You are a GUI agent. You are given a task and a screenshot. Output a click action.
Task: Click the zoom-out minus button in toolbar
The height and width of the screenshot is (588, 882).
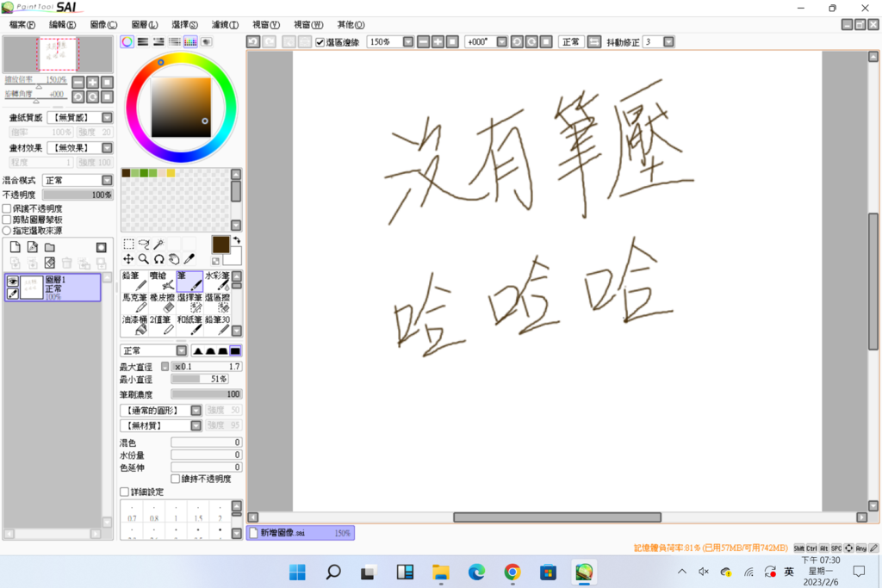pos(424,42)
